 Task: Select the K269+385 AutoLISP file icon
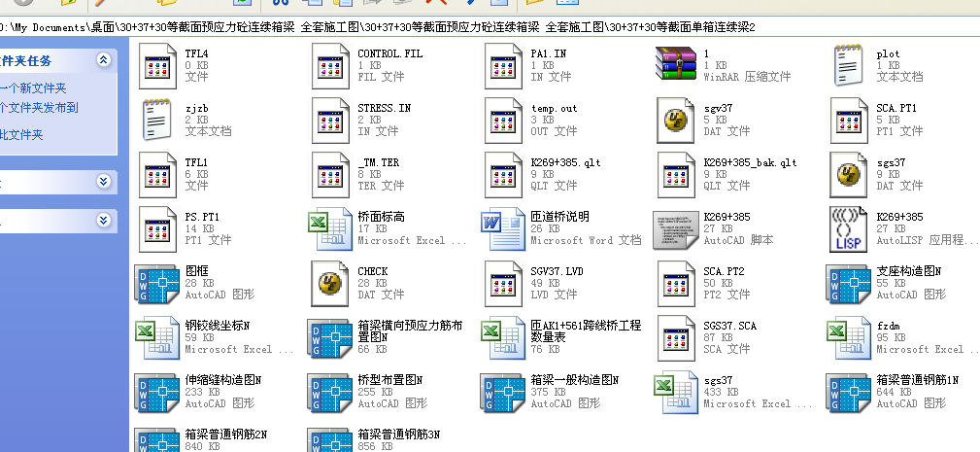pos(850,229)
